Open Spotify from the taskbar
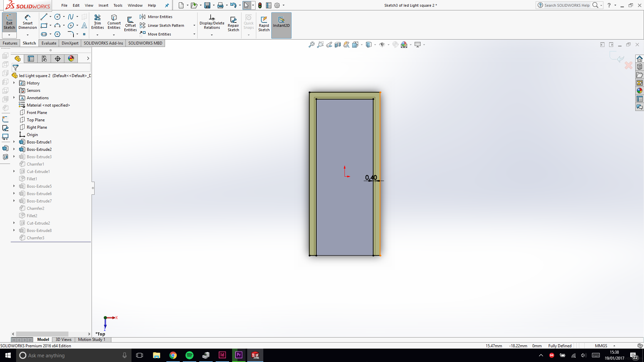 tap(190, 355)
